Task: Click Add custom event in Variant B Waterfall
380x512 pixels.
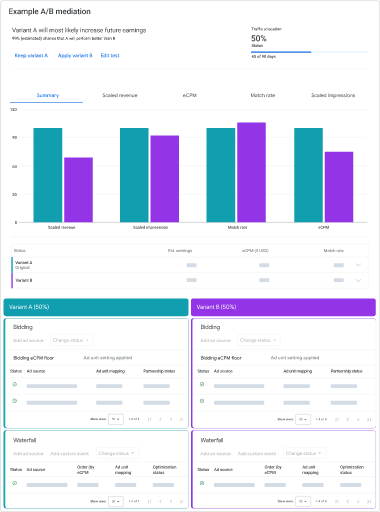Action: point(257,454)
